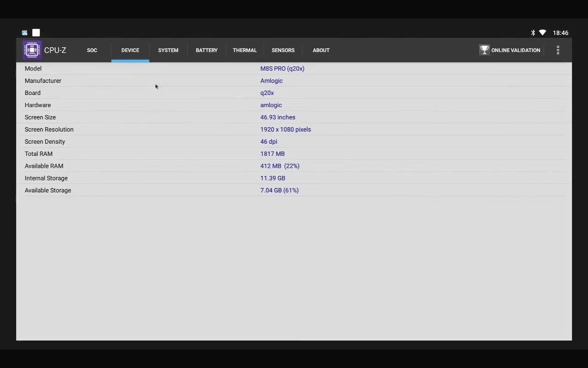Click the blue notification icon in status bar
The width and height of the screenshot is (588, 368).
pyautogui.click(x=24, y=33)
